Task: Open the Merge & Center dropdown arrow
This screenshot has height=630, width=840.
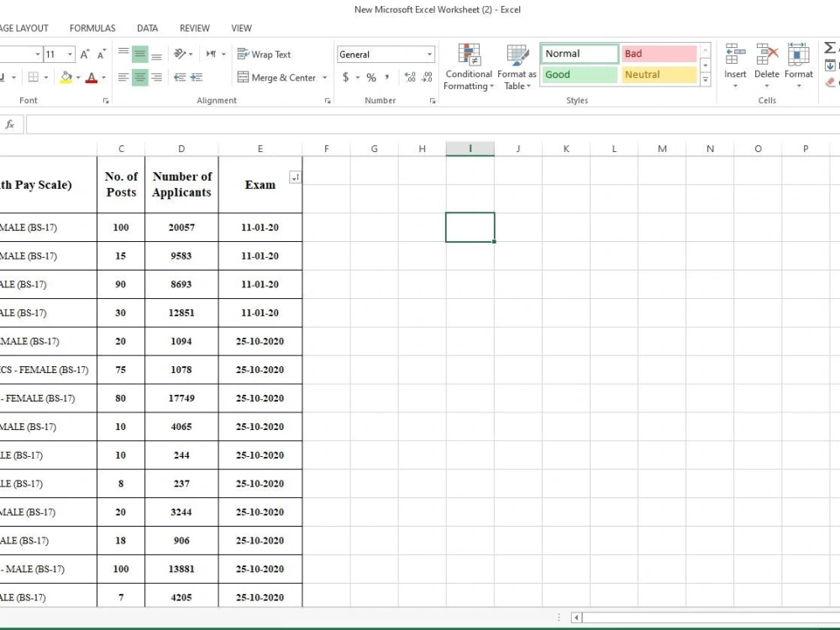Action: (x=324, y=77)
